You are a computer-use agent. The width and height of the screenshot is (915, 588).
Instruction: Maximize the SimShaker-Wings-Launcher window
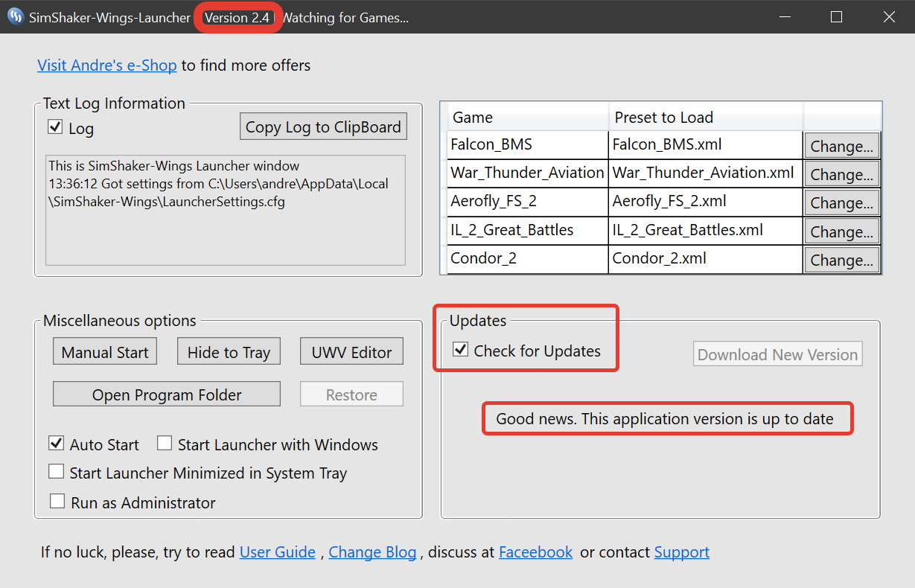click(836, 17)
